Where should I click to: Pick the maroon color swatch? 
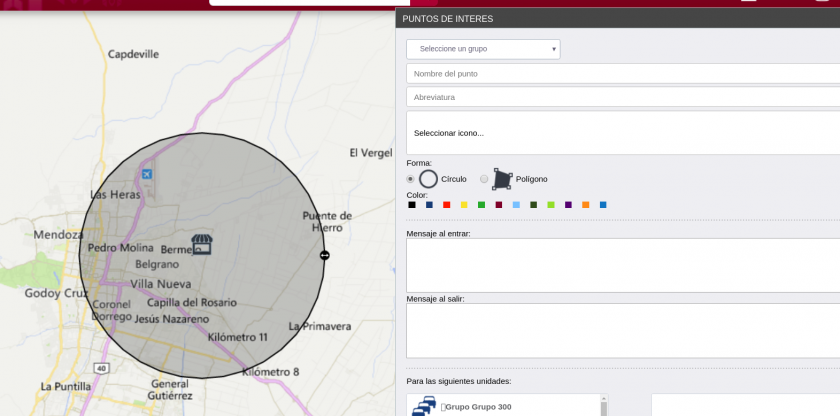[x=499, y=205]
